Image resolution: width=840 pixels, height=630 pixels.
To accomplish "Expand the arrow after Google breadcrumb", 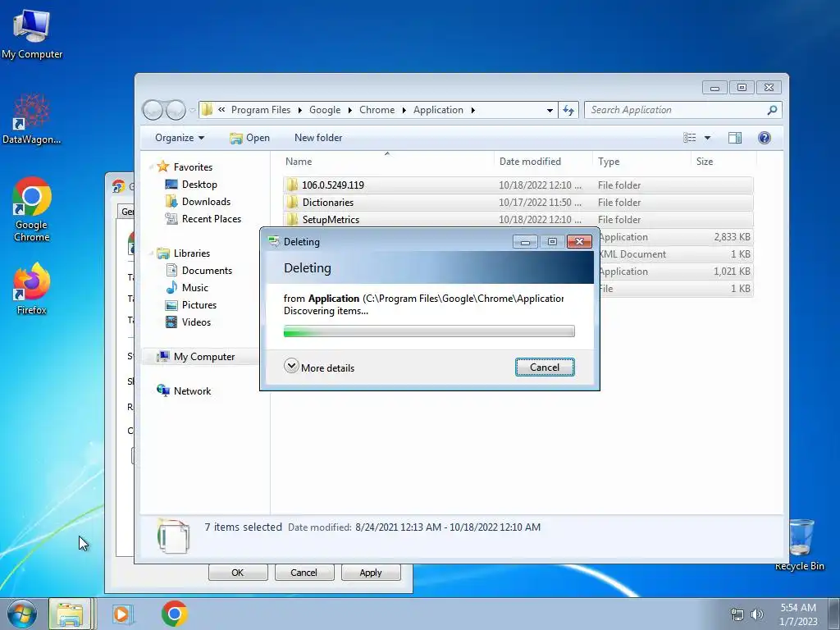I will click(x=349, y=111).
